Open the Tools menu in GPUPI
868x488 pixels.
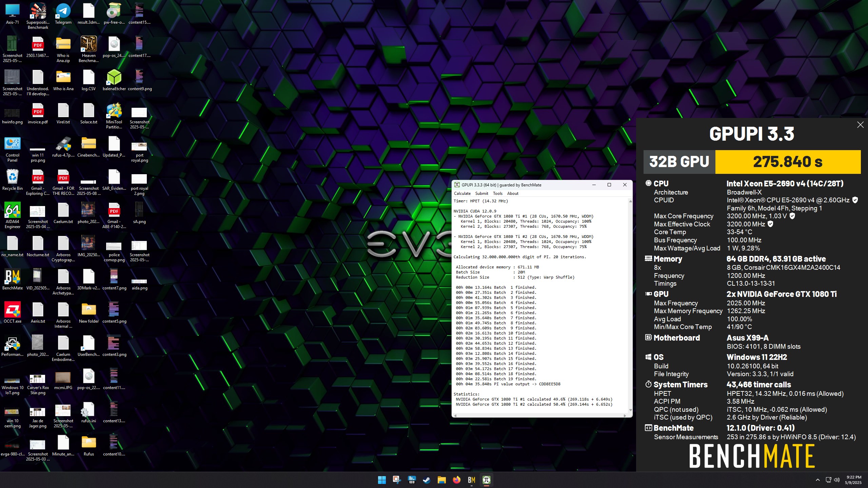(x=497, y=194)
